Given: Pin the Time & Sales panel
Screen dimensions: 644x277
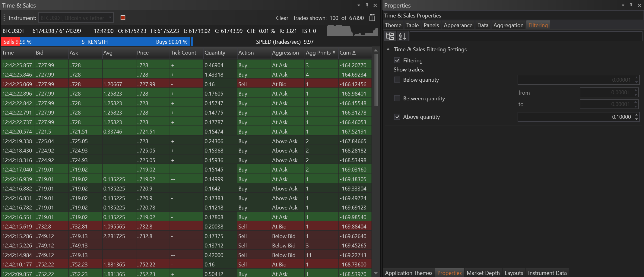Looking at the screenshot, I should [x=367, y=5].
